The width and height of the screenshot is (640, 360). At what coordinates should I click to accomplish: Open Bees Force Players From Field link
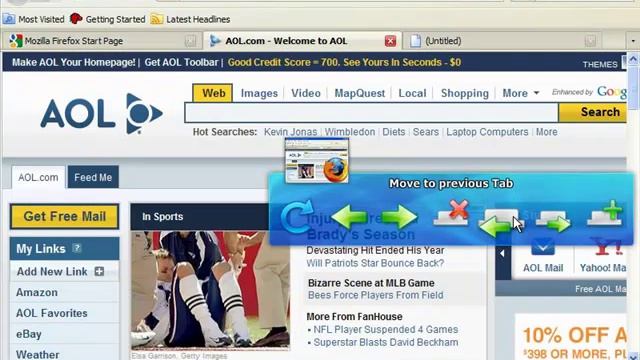[376, 295]
